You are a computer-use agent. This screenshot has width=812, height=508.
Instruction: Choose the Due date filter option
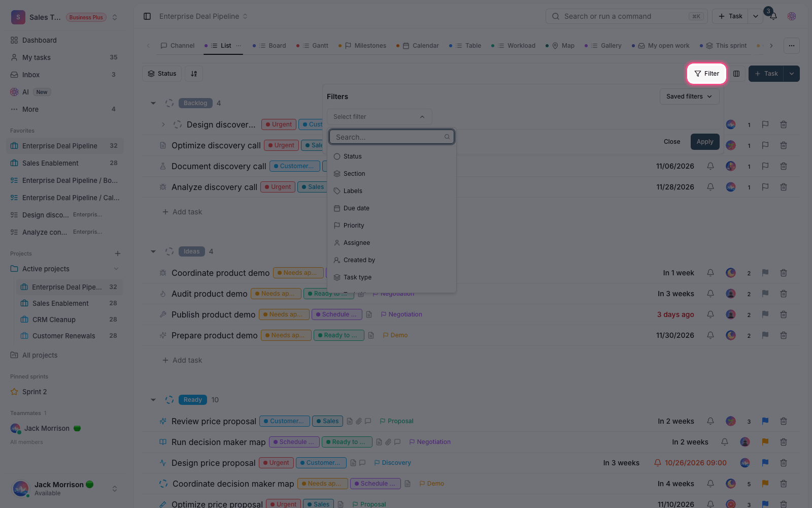click(392, 208)
